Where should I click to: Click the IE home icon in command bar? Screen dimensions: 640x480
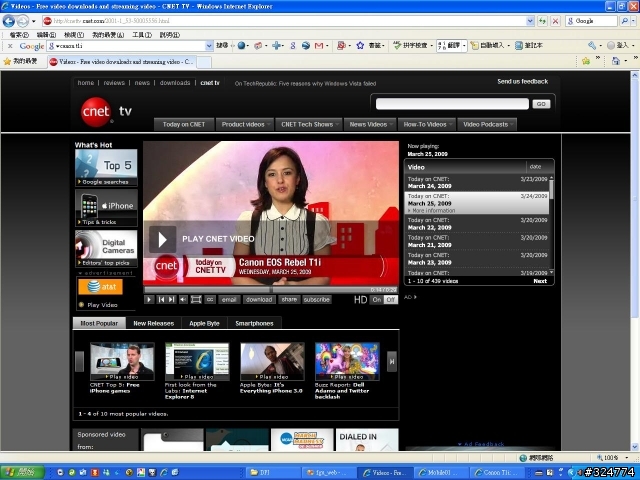[x=616, y=61]
